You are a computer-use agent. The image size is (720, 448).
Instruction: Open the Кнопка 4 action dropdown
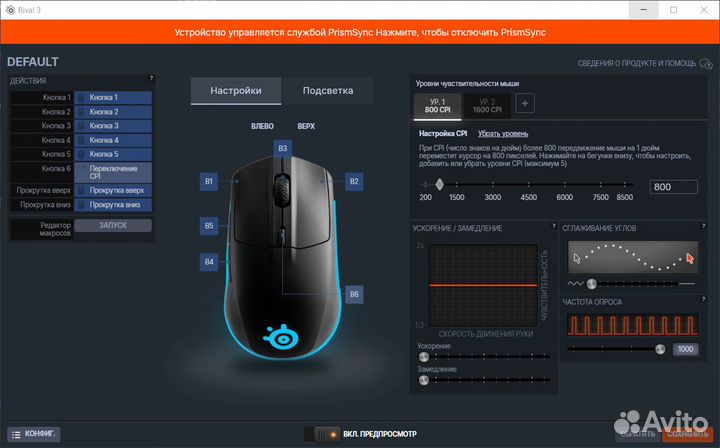coord(113,140)
